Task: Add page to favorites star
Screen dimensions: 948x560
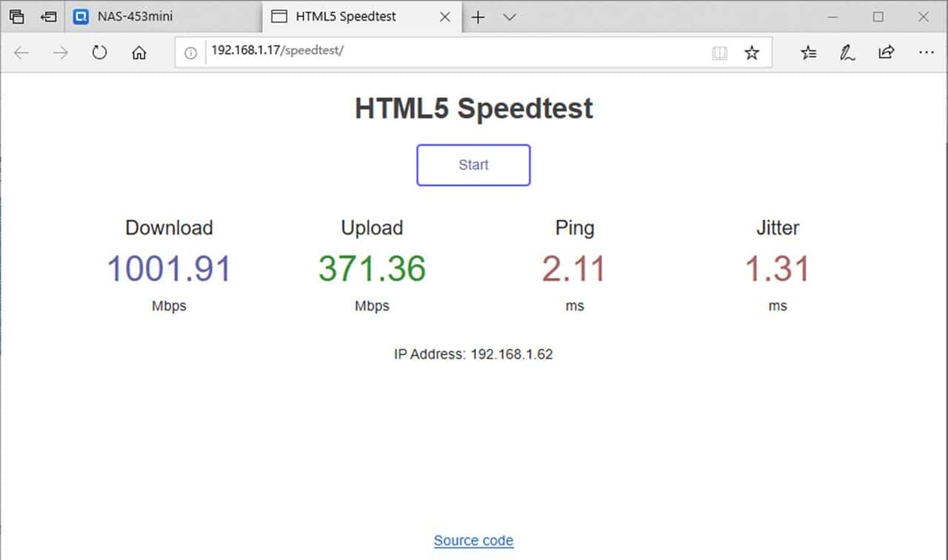Action: tap(752, 53)
